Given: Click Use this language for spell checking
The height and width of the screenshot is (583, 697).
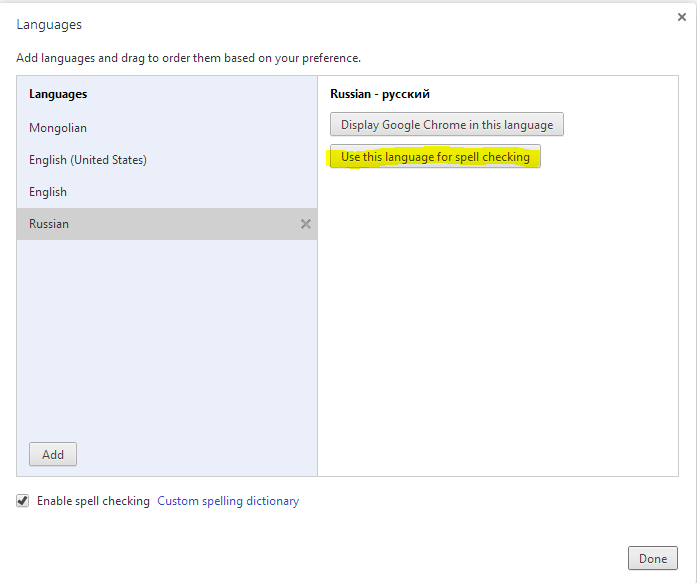Looking at the screenshot, I should [435, 156].
